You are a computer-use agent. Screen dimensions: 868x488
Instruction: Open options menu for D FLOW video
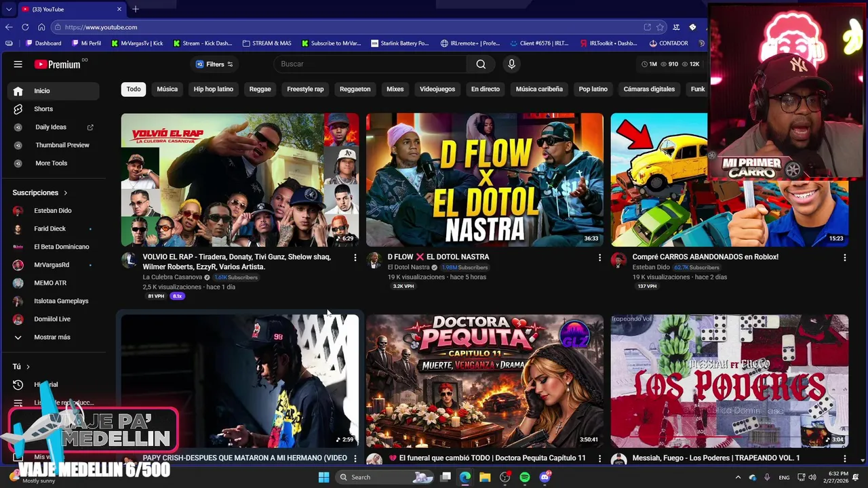point(599,258)
